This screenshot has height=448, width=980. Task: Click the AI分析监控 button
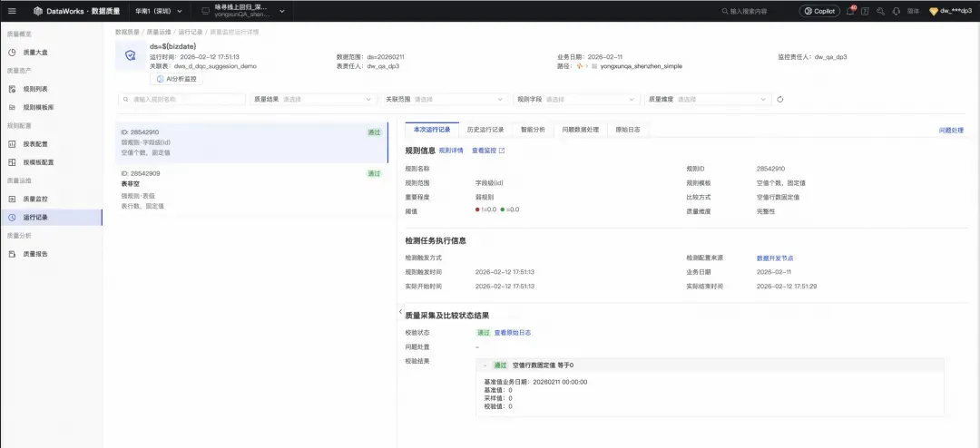coord(176,80)
